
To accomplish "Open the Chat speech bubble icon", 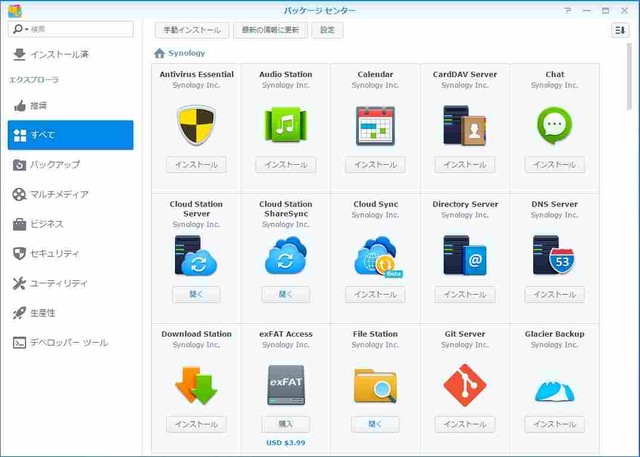I will pos(554,126).
